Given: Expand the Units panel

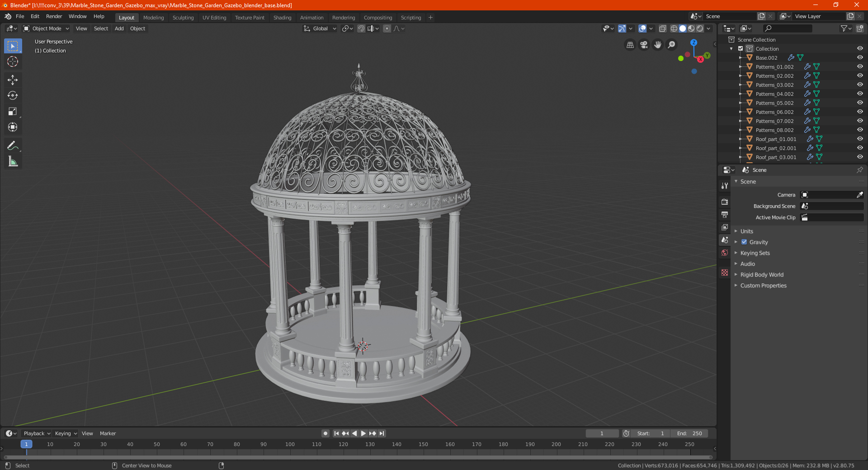Looking at the screenshot, I should click(746, 231).
